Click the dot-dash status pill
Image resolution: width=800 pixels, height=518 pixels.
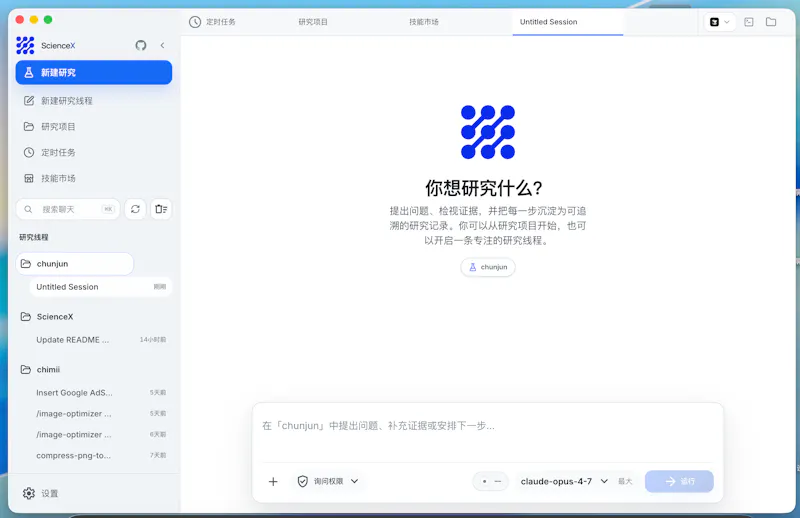490,481
